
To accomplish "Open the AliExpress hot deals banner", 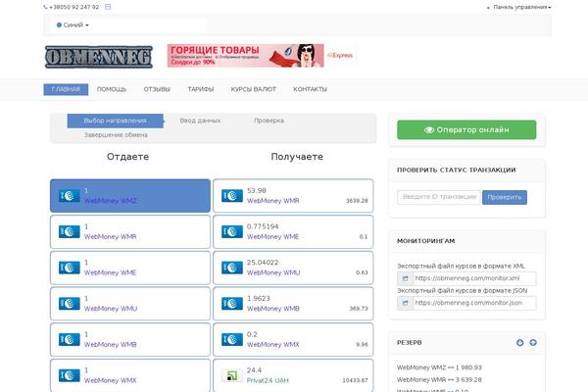I will pos(261,56).
